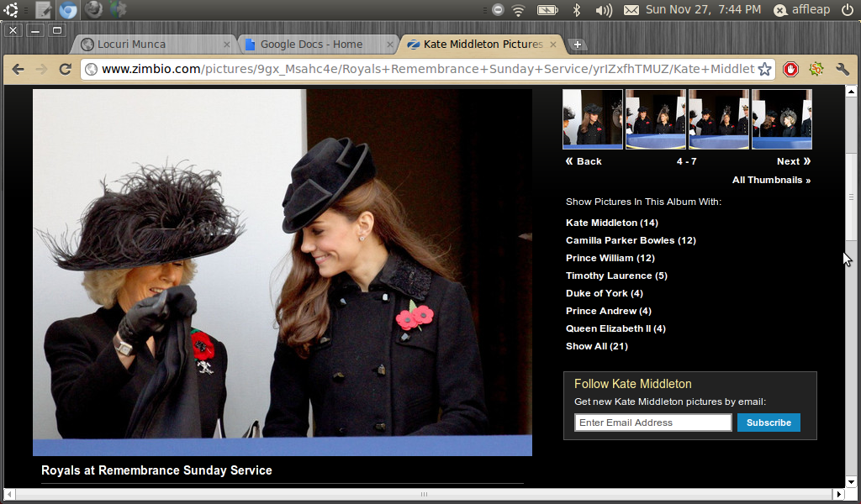
Task: Close the Kate Middleton Pictures tab
Action: pos(553,45)
